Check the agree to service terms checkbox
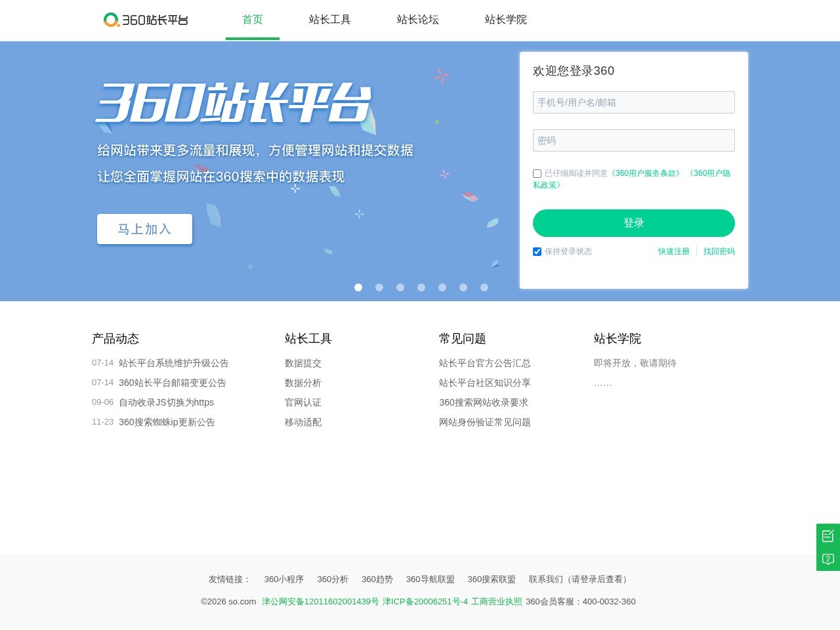Viewport: 840px width, 630px height. (537, 174)
